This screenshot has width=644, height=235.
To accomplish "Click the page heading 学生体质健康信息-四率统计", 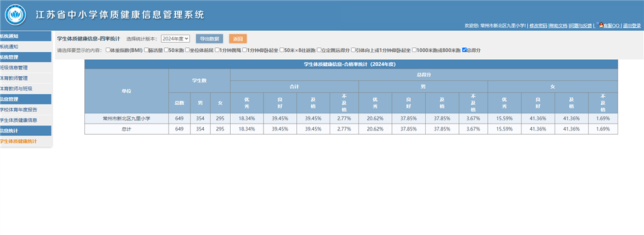I will click(88, 38).
